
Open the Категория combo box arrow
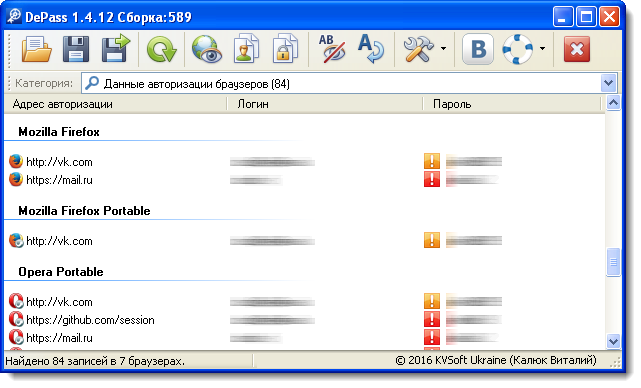coord(608,83)
